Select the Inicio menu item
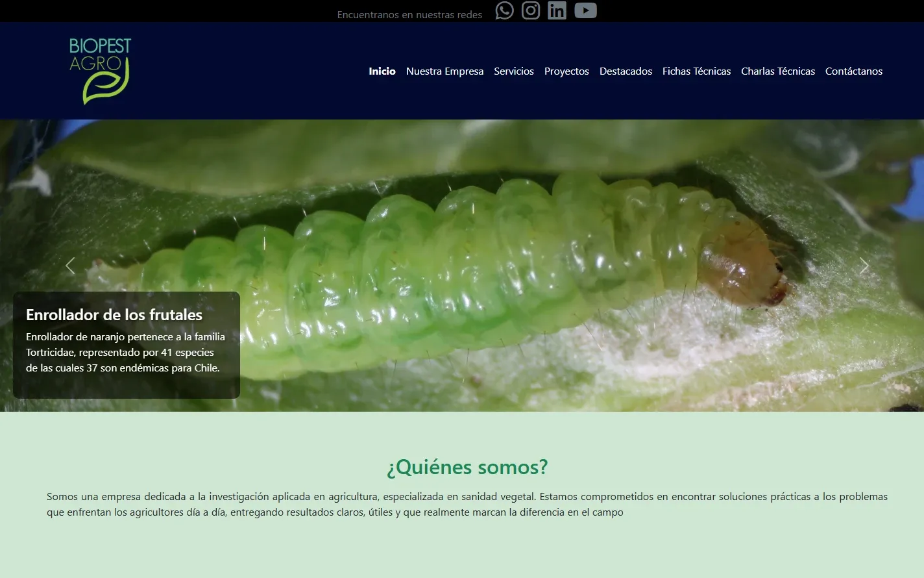The width and height of the screenshot is (924, 578). 382,71
